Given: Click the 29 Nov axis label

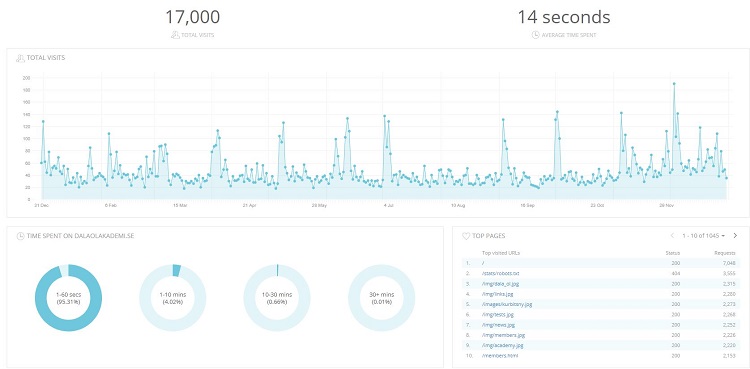Looking at the screenshot, I should coord(667,205).
